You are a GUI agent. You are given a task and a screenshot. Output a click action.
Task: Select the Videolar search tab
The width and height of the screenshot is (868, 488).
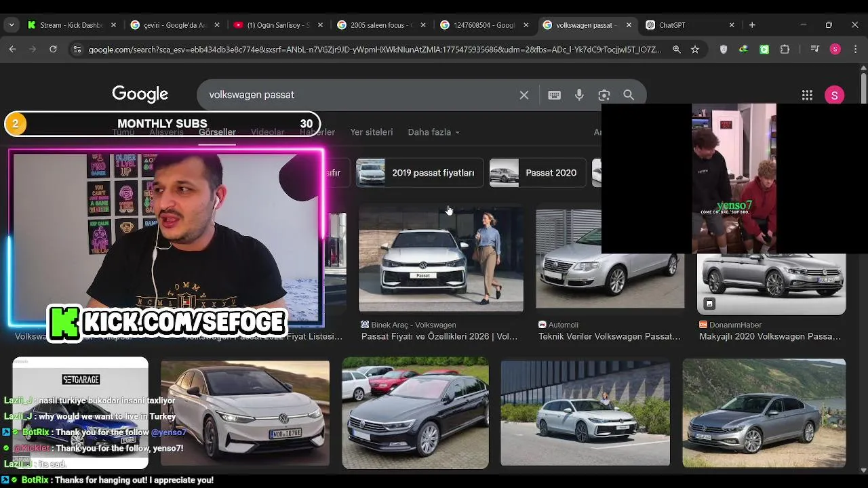[267, 132]
